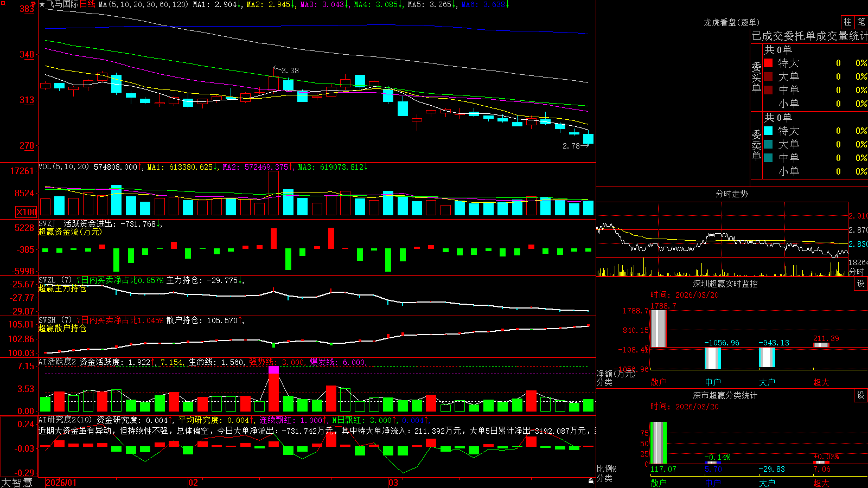Open 设 settings for 深市超赢分类统计
The width and height of the screenshot is (868, 488).
861,395
